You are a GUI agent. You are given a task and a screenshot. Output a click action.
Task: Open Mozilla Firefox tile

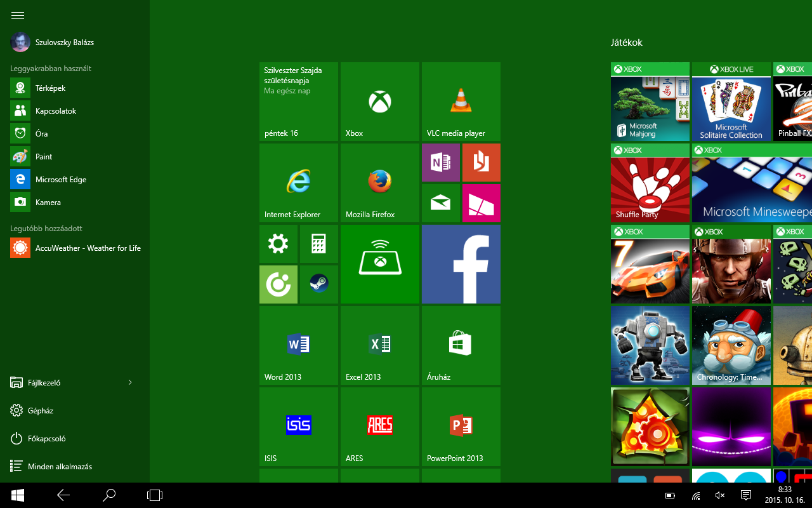(x=380, y=183)
